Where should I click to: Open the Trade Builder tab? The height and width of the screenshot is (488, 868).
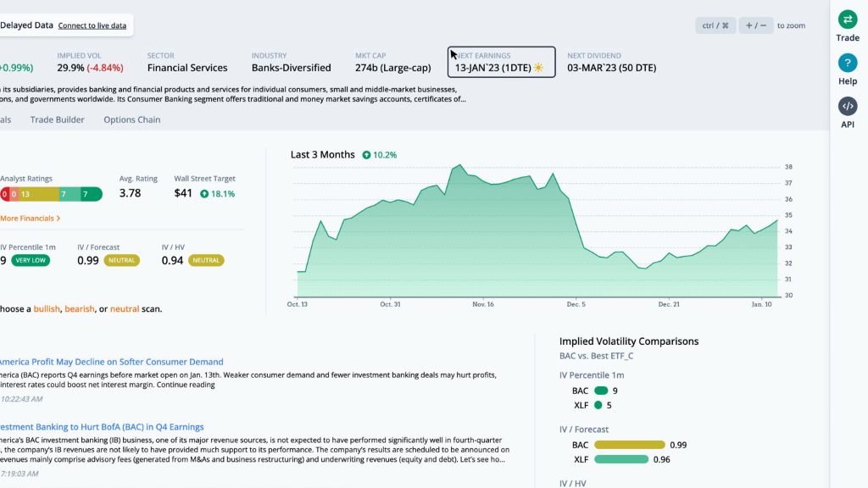coord(58,119)
